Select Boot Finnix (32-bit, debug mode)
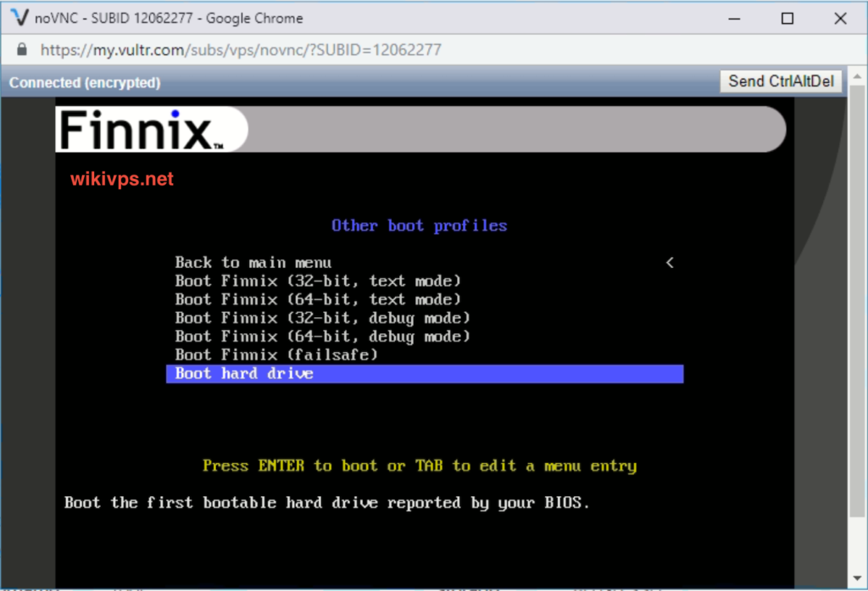Viewport: 868px width, 591px height. point(322,317)
